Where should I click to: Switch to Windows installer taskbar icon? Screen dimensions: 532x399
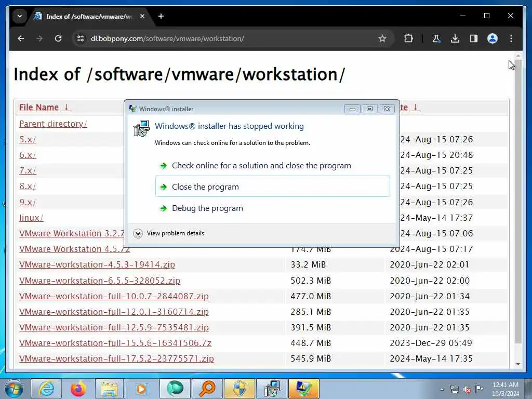(x=271, y=389)
